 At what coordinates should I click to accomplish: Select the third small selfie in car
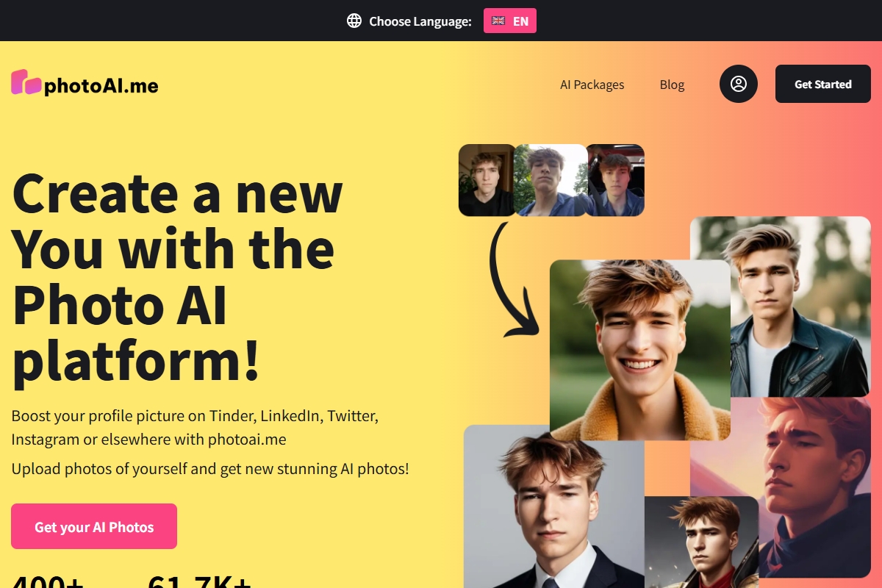pyautogui.click(x=615, y=180)
